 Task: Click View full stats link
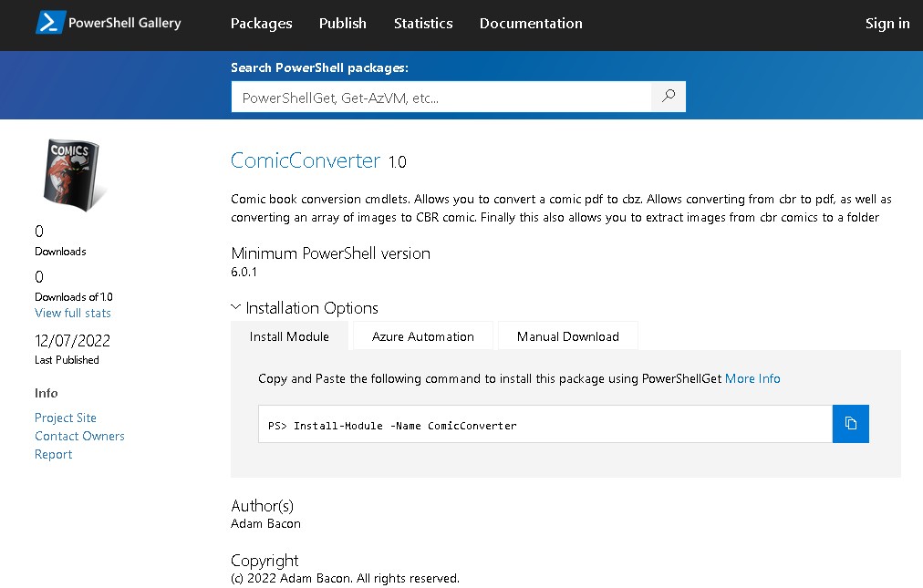tap(73, 313)
